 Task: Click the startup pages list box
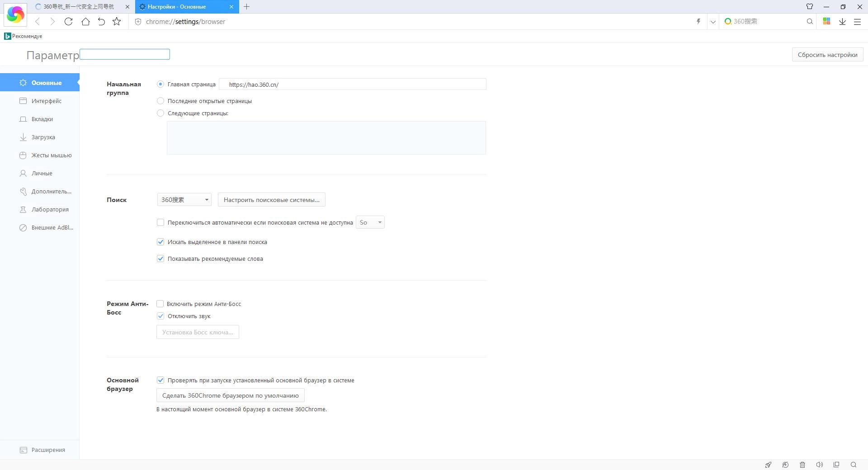(326, 138)
